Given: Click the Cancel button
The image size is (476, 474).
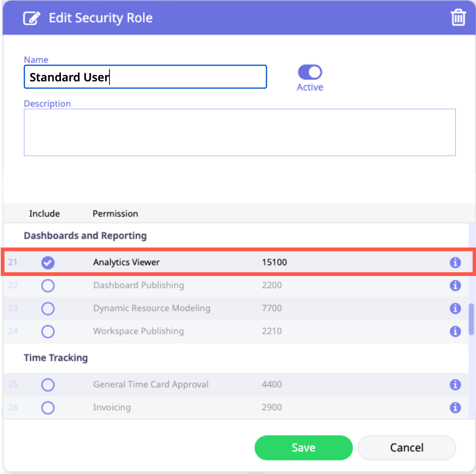Looking at the screenshot, I should 407,447.
